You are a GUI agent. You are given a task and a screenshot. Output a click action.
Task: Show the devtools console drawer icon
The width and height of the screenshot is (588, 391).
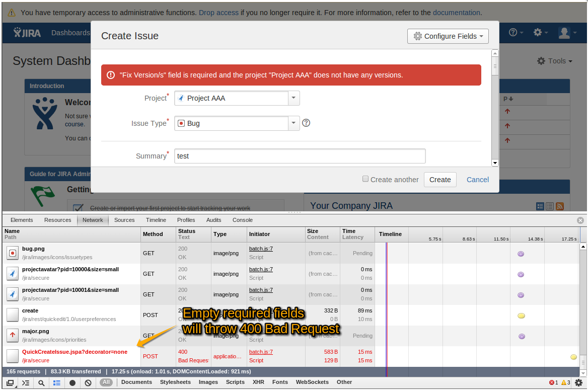click(x=26, y=383)
